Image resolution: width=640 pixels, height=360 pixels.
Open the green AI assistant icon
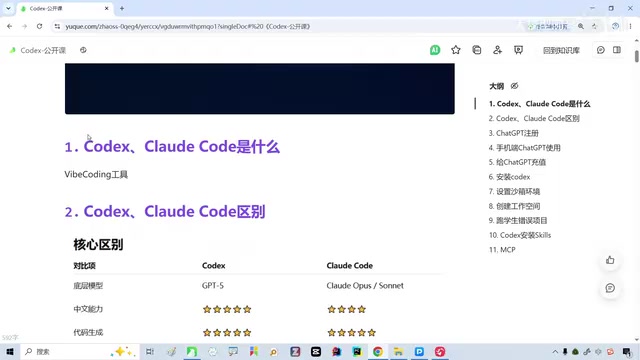pos(435,50)
